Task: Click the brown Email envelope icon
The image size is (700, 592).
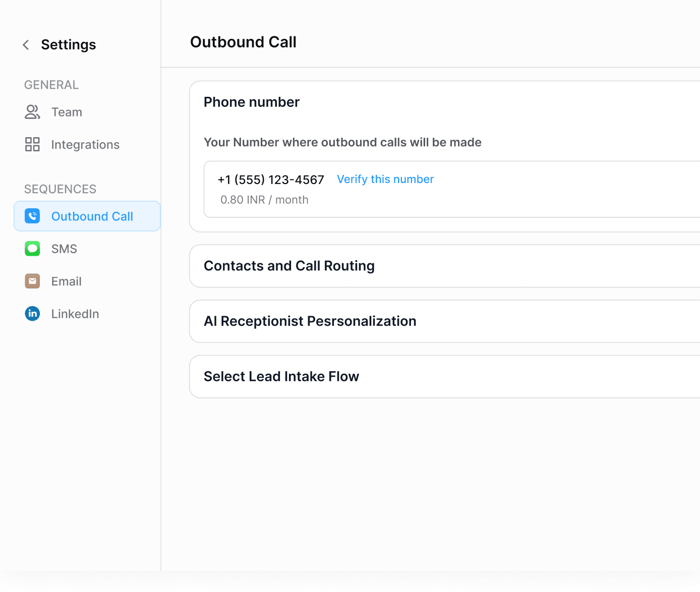Action: coord(32,281)
